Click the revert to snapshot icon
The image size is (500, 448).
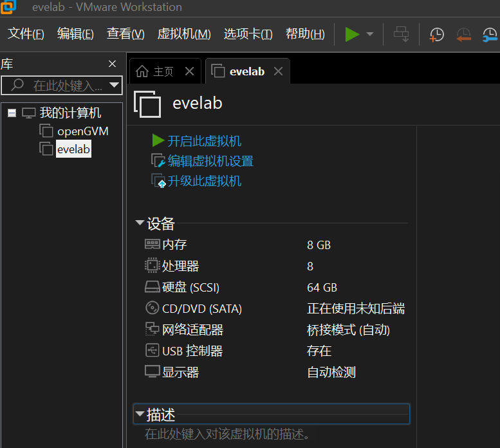point(463,35)
